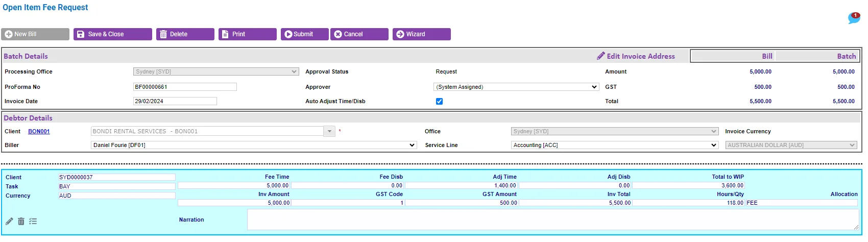Open the Service Line Accounting dropdown

tap(615, 145)
